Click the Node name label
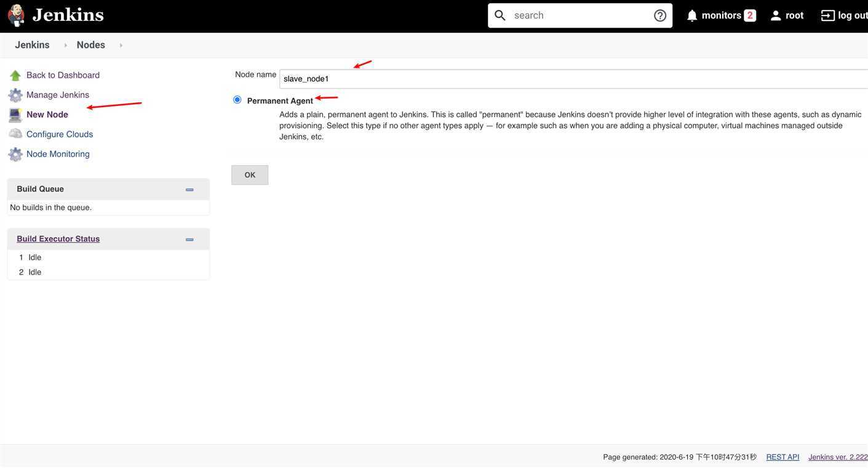Screen dimensions: 868x468 click(x=255, y=75)
